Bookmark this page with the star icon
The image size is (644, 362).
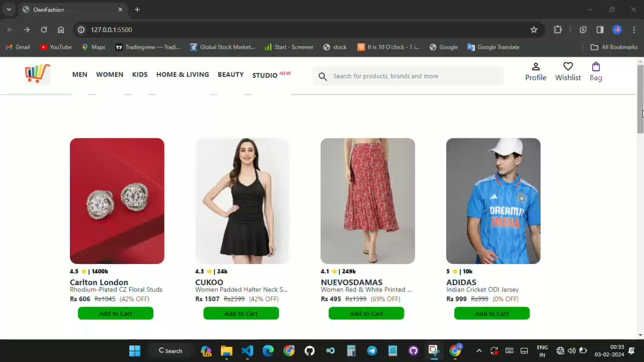pos(534,30)
